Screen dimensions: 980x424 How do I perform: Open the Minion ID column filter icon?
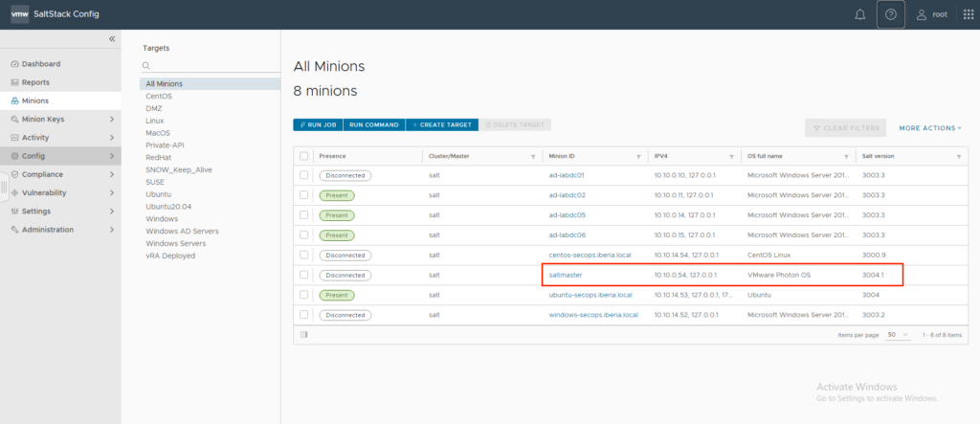[638, 156]
